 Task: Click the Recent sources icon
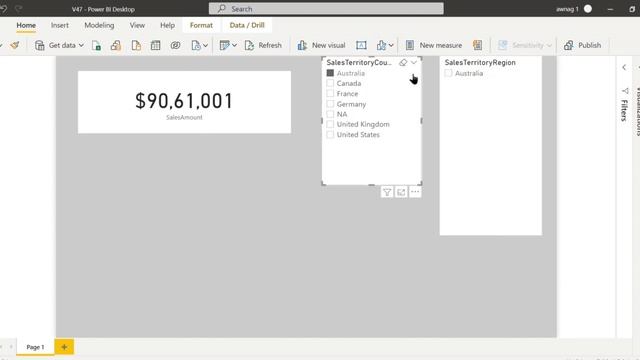tap(196, 45)
